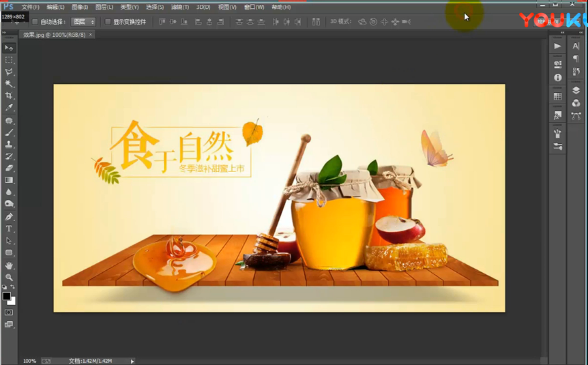588x365 pixels.
Task: Open the 滤镜(T) menu
Action: pyautogui.click(x=180, y=7)
